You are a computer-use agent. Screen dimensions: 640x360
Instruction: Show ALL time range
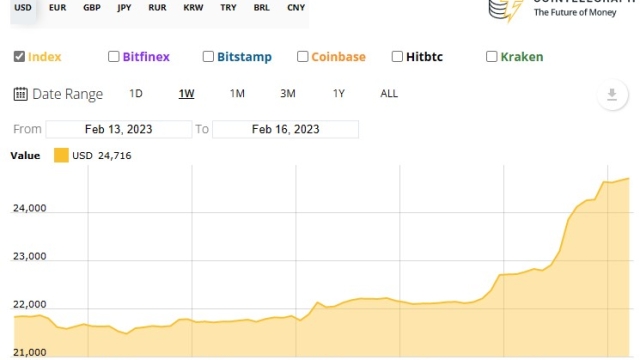(x=389, y=93)
